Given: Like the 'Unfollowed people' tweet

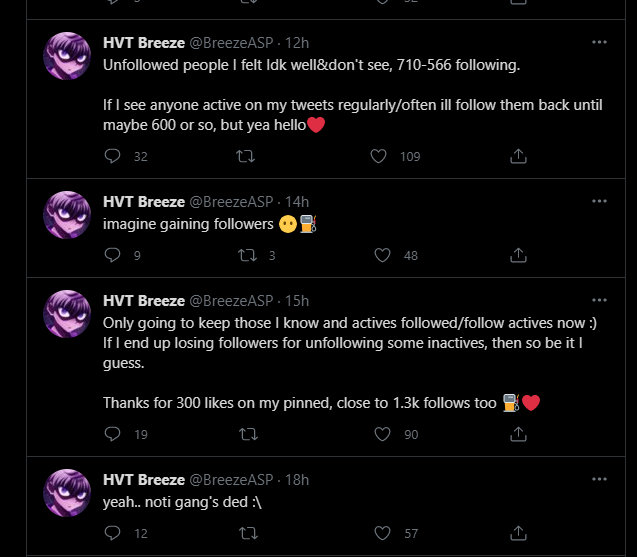Looking at the screenshot, I should coord(379,156).
